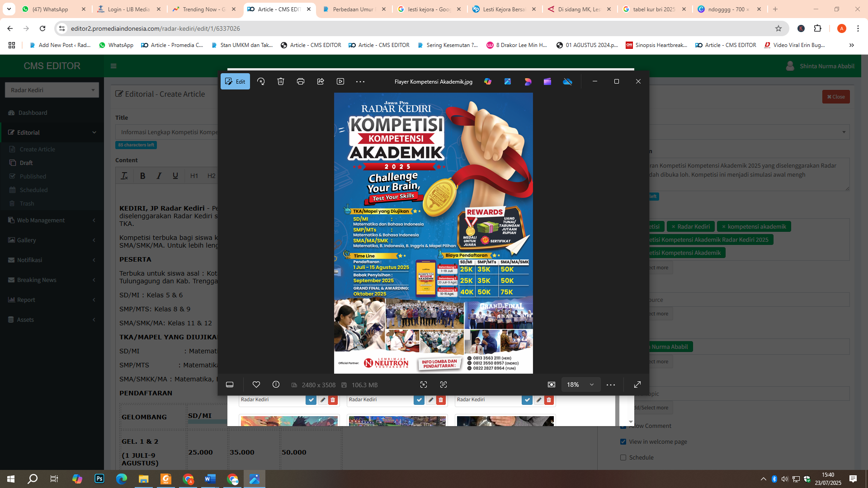Open the Trash folder in CMS

click(27, 203)
